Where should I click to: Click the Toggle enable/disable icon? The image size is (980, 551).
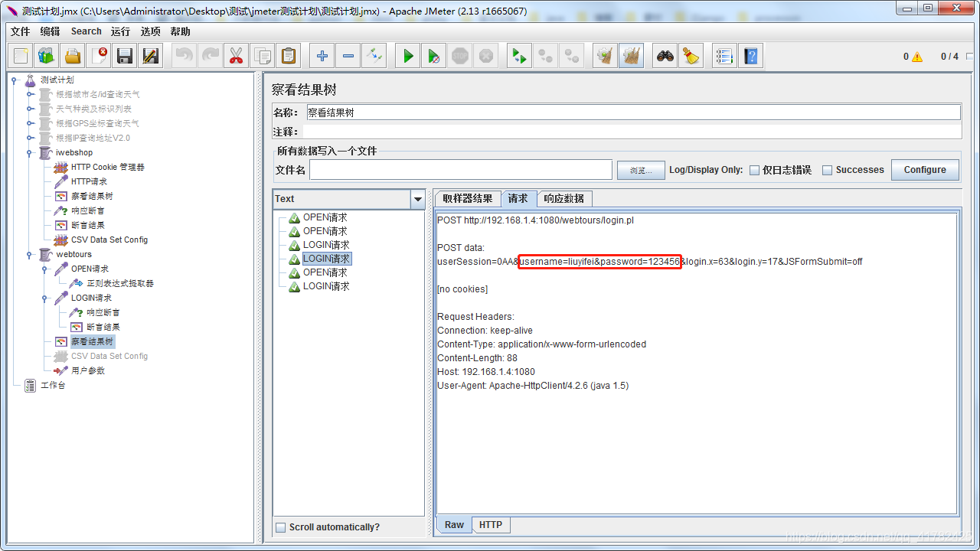374,56
